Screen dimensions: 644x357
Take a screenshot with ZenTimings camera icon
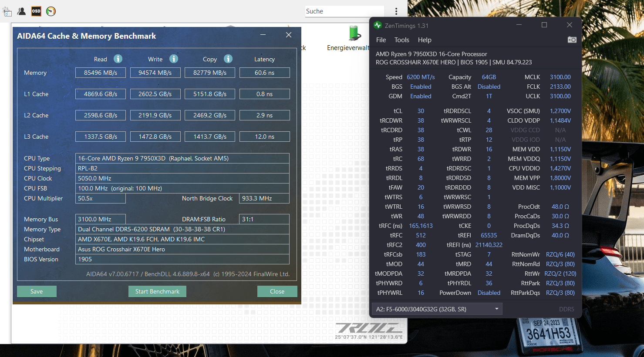(x=572, y=40)
